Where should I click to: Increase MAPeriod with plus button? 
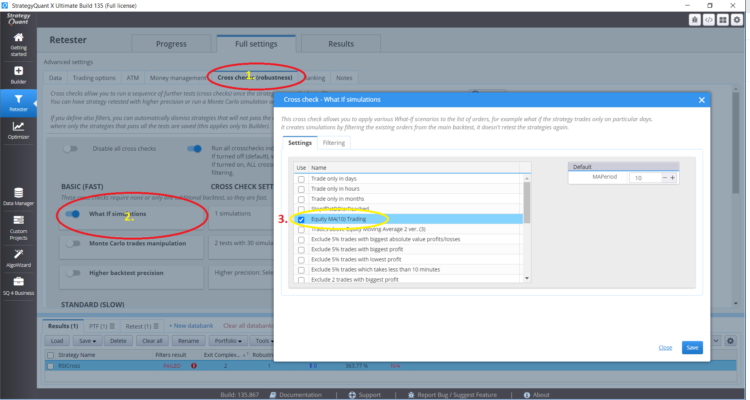[673, 178]
